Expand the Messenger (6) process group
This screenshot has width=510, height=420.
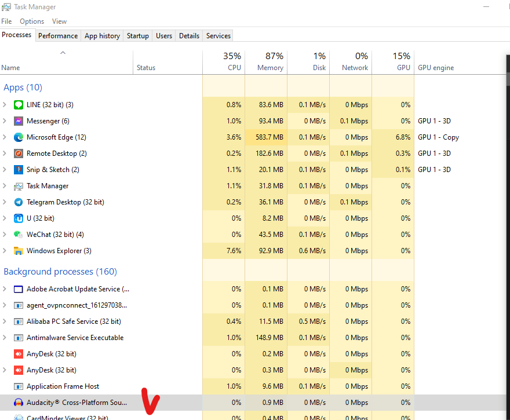(x=5, y=121)
